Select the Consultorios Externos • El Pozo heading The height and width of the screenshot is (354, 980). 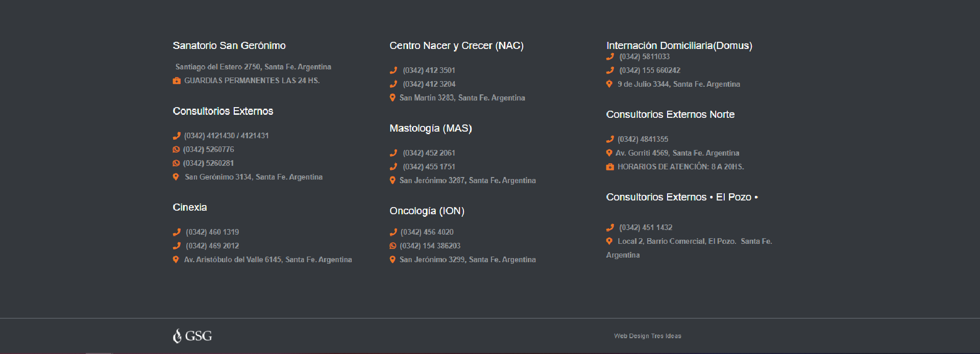pyautogui.click(x=682, y=197)
